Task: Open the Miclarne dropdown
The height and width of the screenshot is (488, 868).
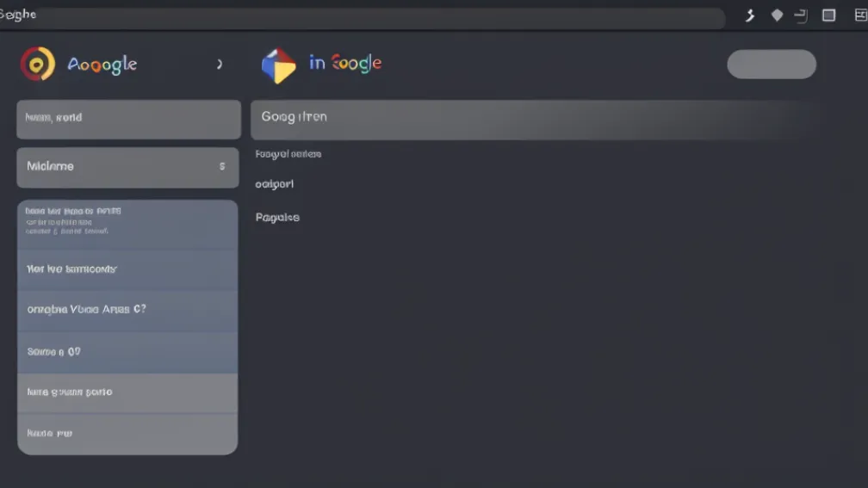Action: pos(127,167)
